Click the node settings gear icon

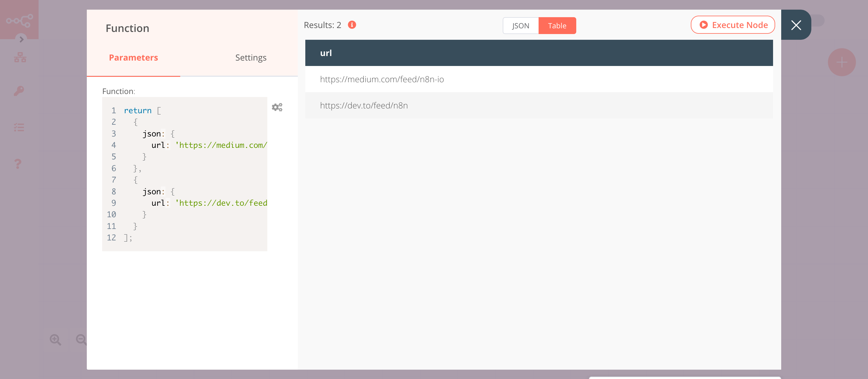pos(277,107)
